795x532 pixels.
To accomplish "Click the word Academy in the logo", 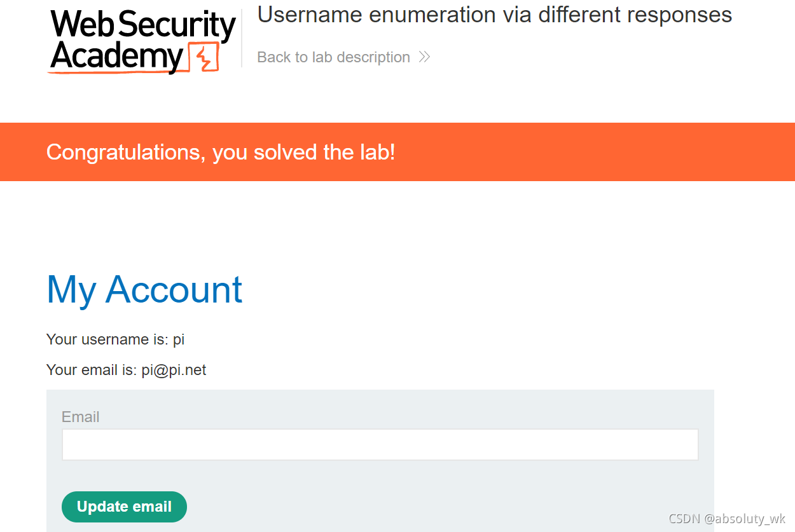I will [116, 57].
